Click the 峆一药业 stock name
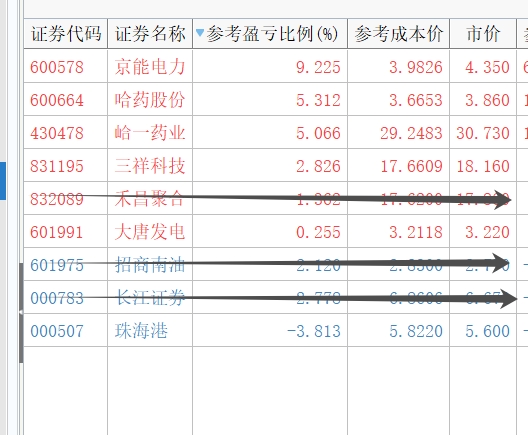Viewport: 528px width, 435px height. coord(150,133)
